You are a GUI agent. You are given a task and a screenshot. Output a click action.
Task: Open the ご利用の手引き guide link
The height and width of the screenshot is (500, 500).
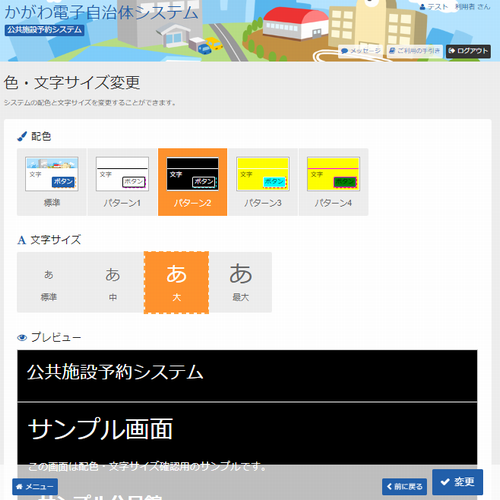(414, 51)
